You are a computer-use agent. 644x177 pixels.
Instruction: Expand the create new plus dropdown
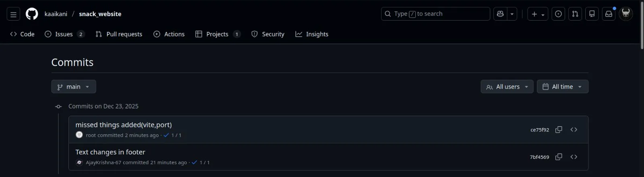(538, 14)
